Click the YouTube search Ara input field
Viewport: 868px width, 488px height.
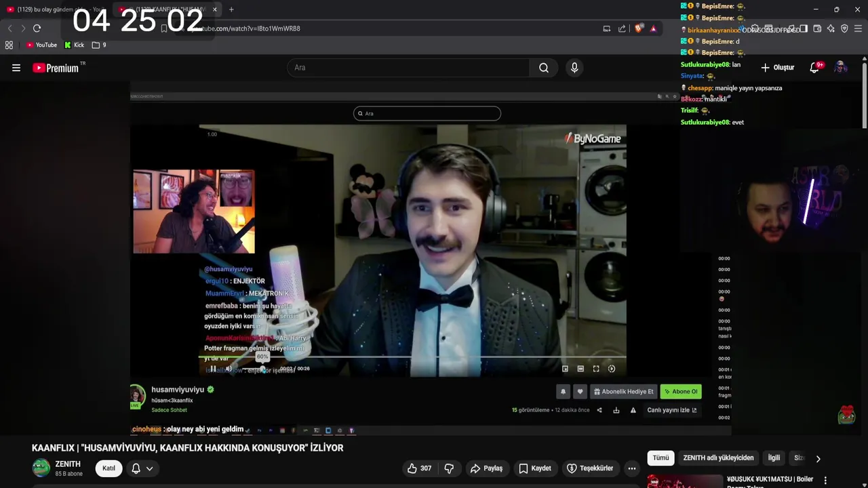pyautogui.click(x=408, y=68)
